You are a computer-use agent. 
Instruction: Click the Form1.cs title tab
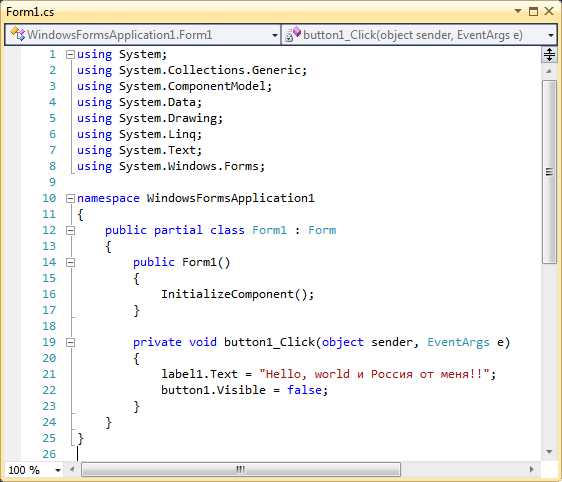tap(30, 12)
